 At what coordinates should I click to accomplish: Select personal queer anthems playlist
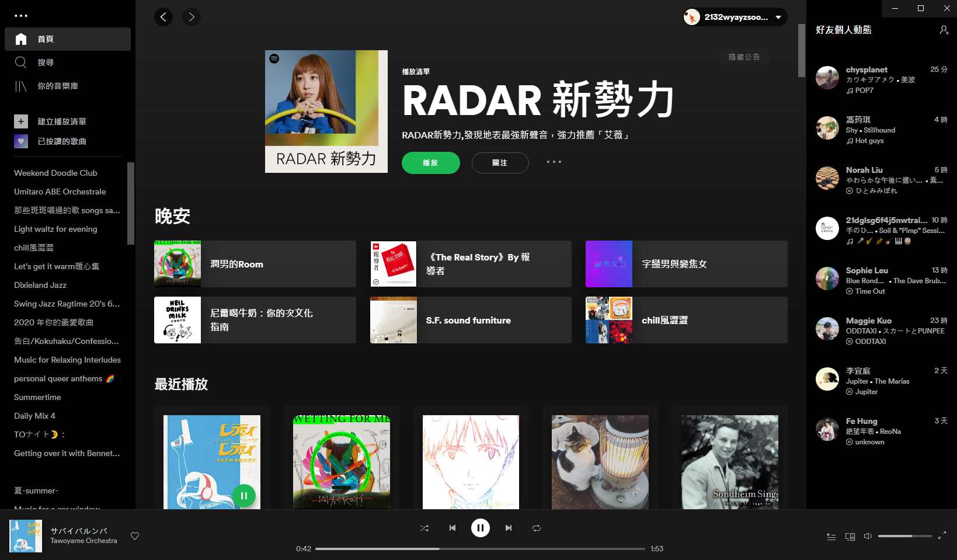point(64,378)
